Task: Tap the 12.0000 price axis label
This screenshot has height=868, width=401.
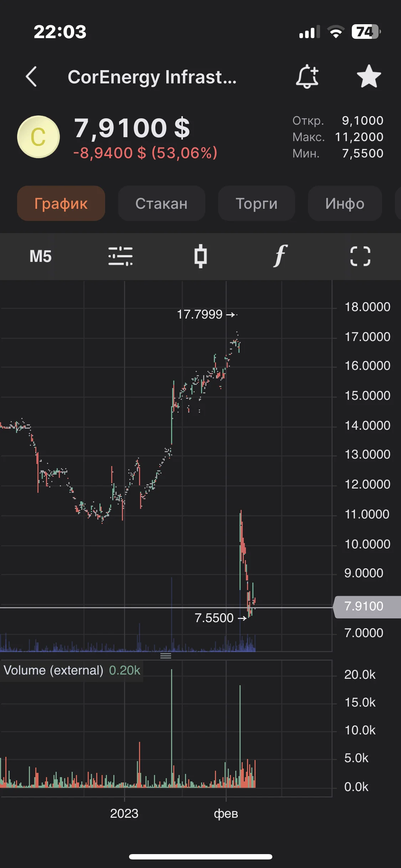Action: pos(367,484)
